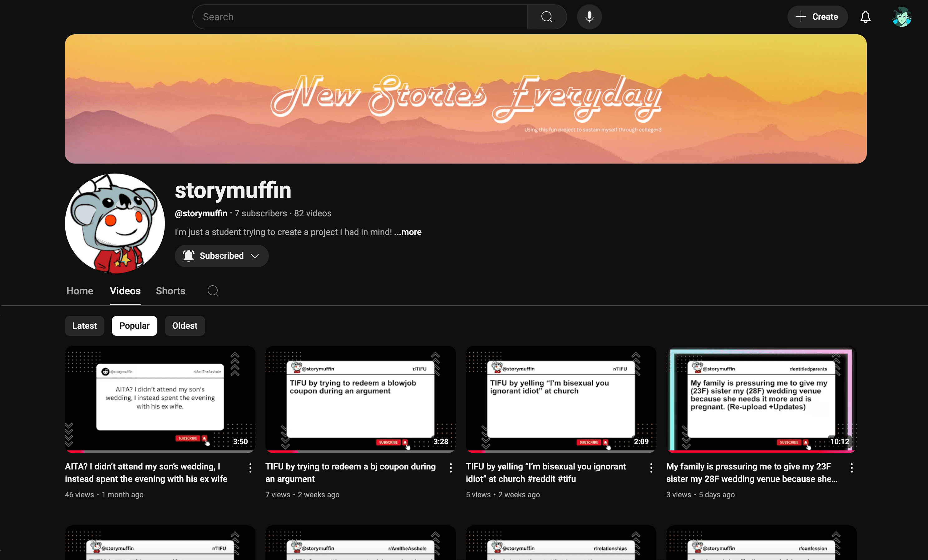Play the 10:12 wedding venue video thumbnail
Viewport: 928px width, 560px height.
[x=760, y=400]
